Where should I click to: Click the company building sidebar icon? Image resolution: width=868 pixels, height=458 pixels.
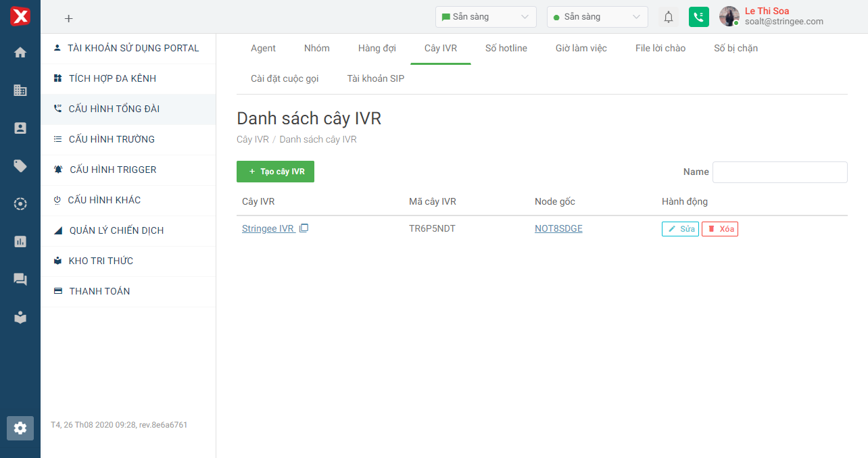click(20, 91)
